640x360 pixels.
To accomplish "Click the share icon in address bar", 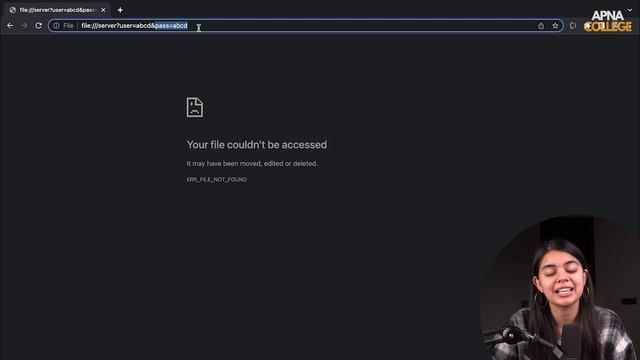I will point(541,26).
